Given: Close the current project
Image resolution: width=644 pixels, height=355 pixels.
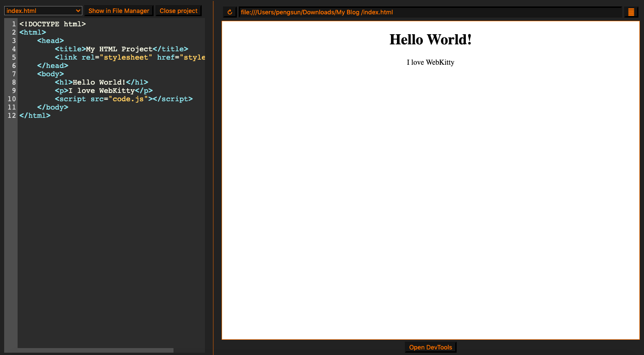Looking at the screenshot, I should coord(179,11).
